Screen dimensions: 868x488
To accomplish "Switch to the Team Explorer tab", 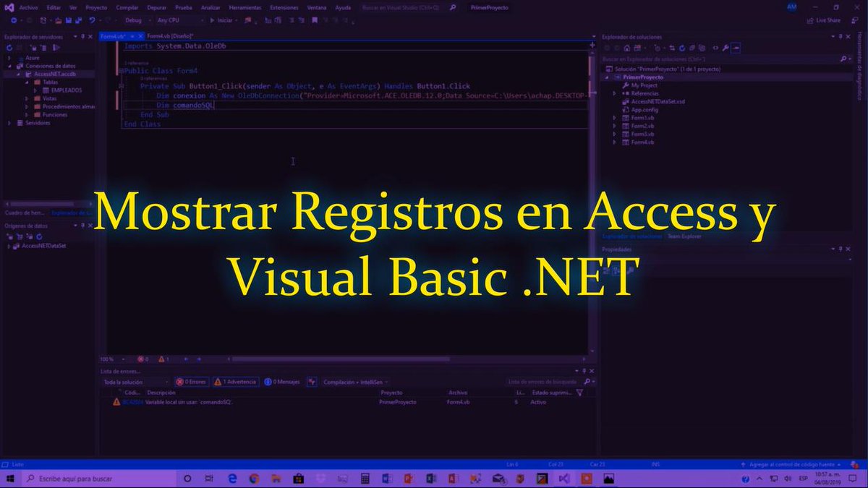I will click(684, 236).
